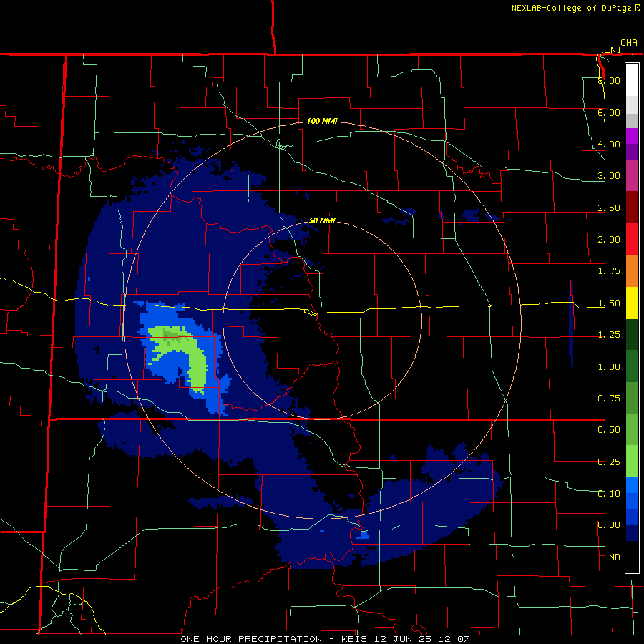
Task: Click the 50 NMI range ring label
Action: click(x=322, y=221)
